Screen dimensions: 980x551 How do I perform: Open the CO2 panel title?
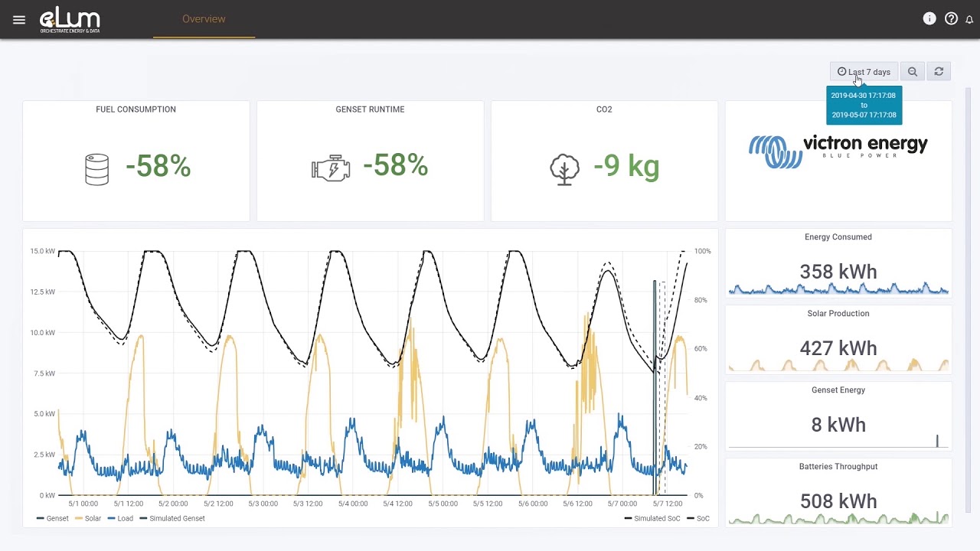604,109
